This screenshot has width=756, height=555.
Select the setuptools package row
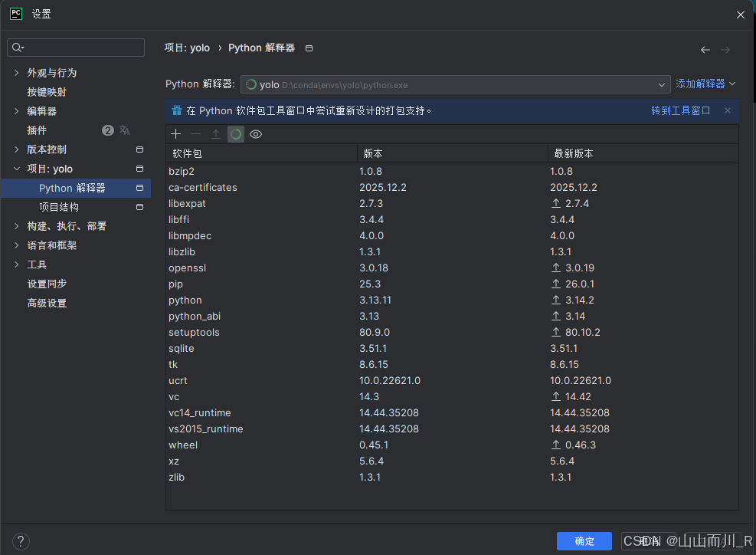(x=452, y=332)
